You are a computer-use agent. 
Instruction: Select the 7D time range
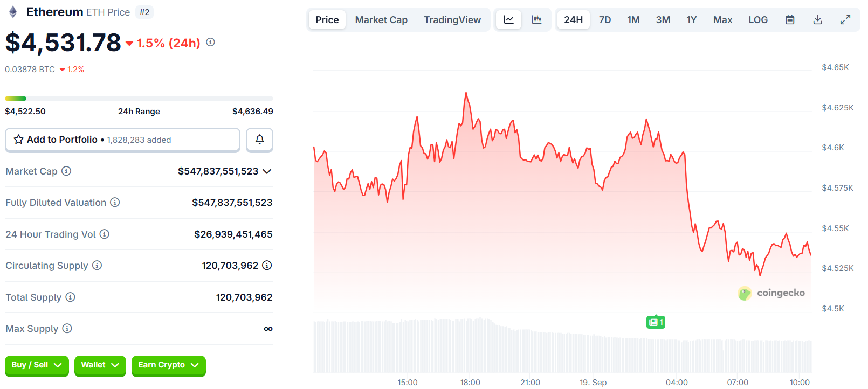pos(605,20)
